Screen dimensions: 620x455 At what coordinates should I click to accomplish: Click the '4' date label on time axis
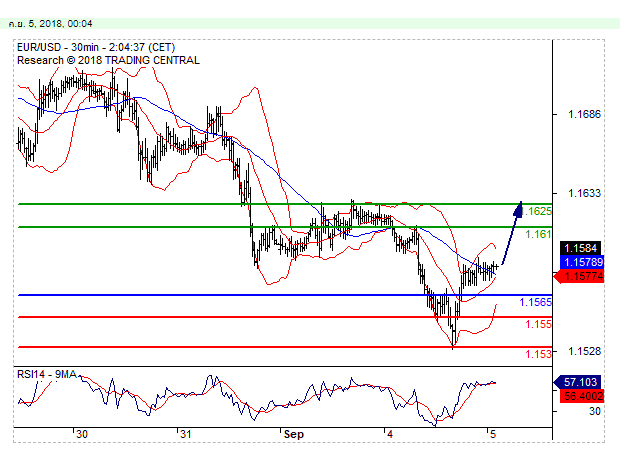point(390,434)
